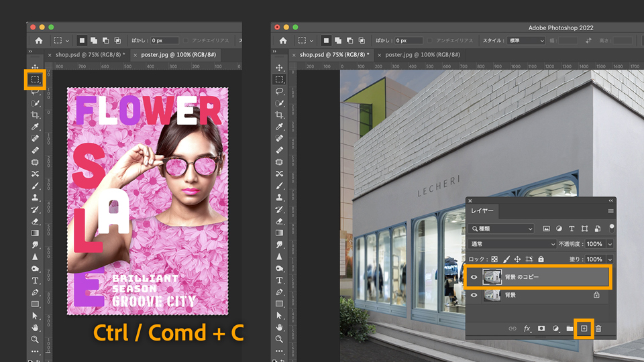Click link layers icon in Layers panel
The image size is (644, 362).
pos(513,328)
